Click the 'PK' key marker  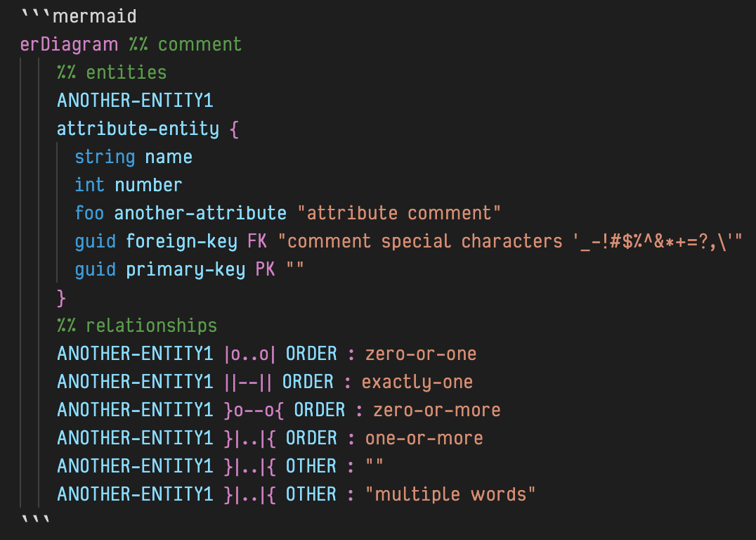(265, 269)
